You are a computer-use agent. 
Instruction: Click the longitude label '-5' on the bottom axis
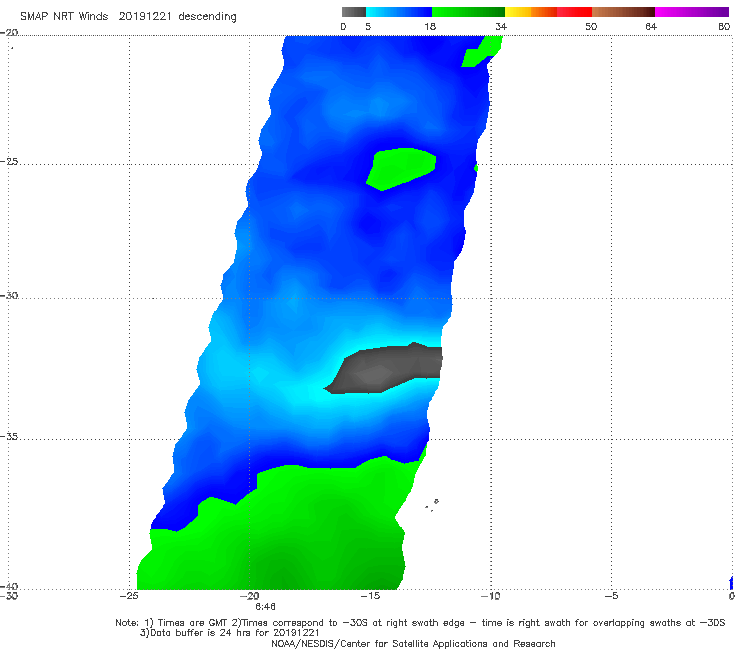tap(611, 596)
